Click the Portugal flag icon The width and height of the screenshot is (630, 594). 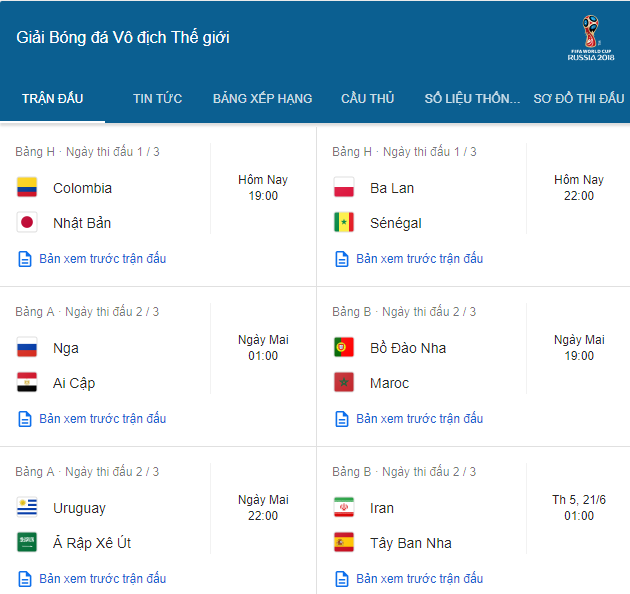[344, 348]
